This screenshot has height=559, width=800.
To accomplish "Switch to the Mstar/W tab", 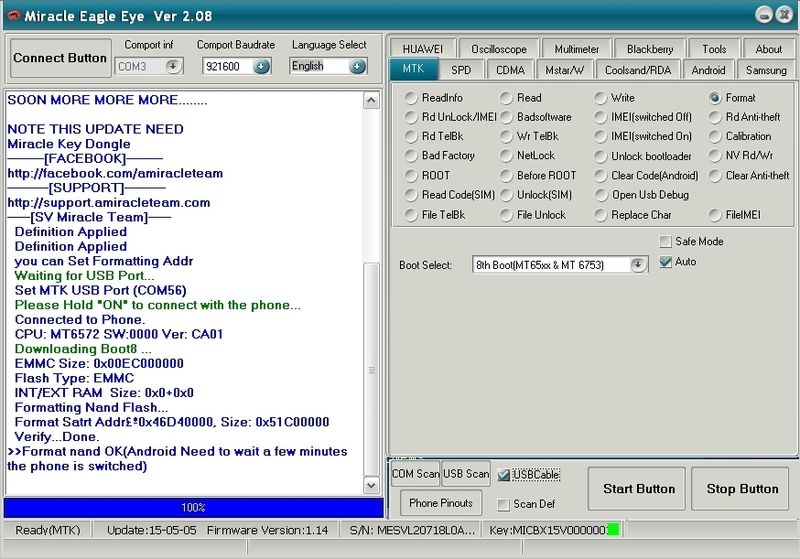I will click(x=564, y=70).
